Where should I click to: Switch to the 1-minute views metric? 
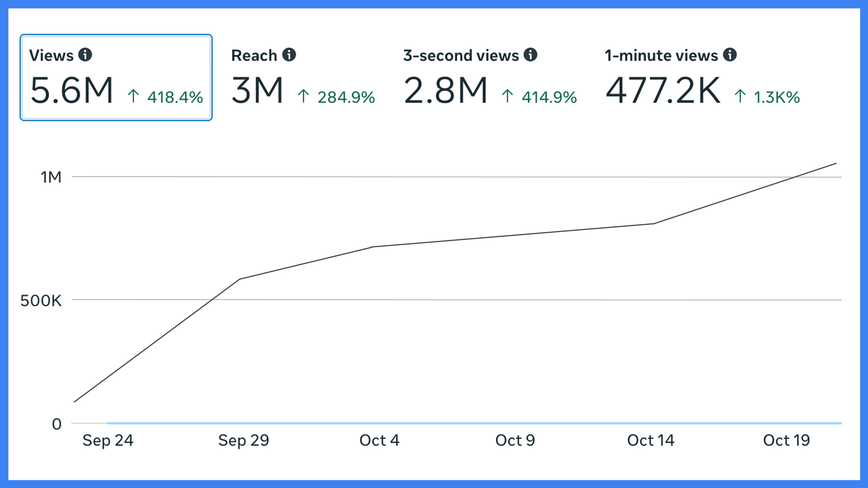[661, 56]
